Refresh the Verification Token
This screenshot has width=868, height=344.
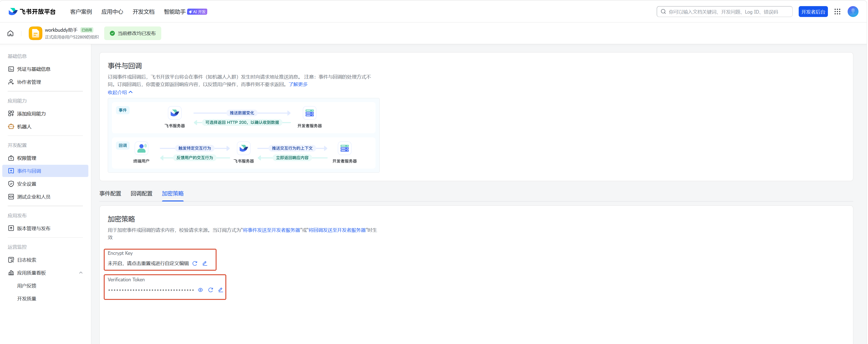pyautogui.click(x=211, y=290)
